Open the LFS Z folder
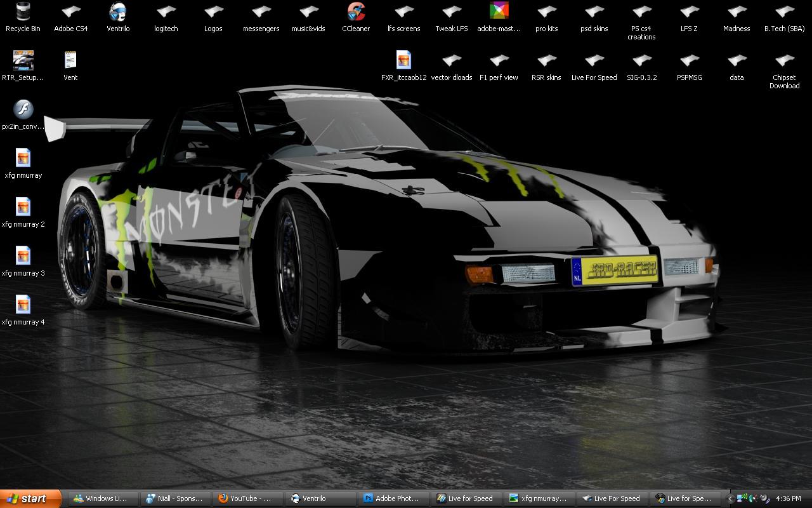The width and height of the screenshot is (812, 508). coord(689,17)
